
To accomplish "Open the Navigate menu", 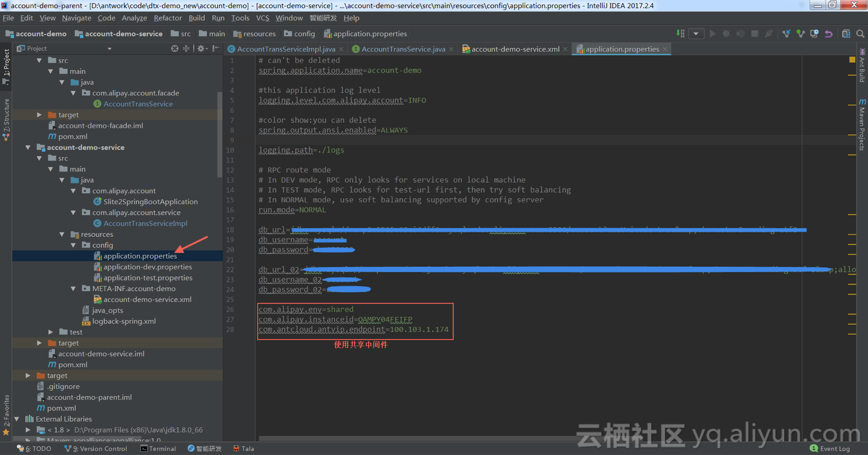I will [76, 18].
